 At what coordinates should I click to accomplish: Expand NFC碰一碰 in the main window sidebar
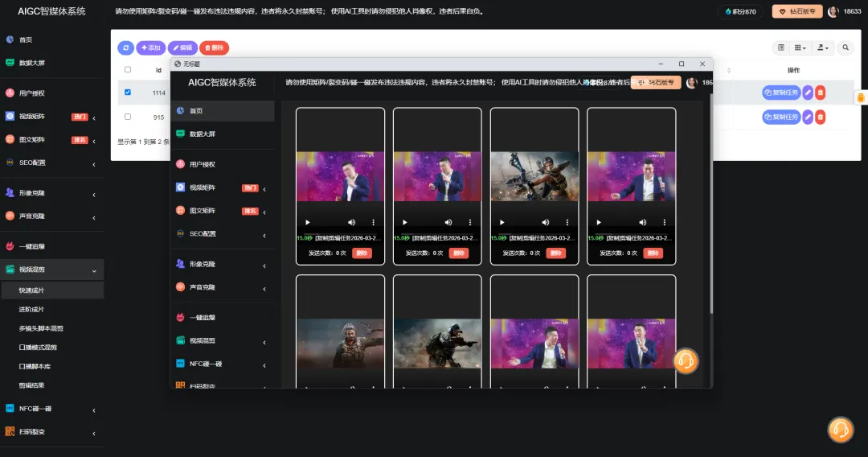point(52,409)
